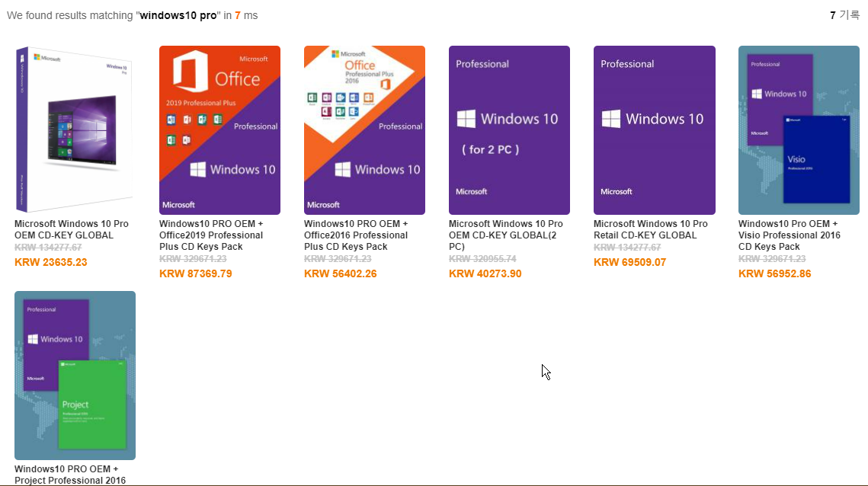Viewport: 868px width, 486px height.
Task: Click original price under Retail CD-KEY product
Action: (x=627, y=248)
